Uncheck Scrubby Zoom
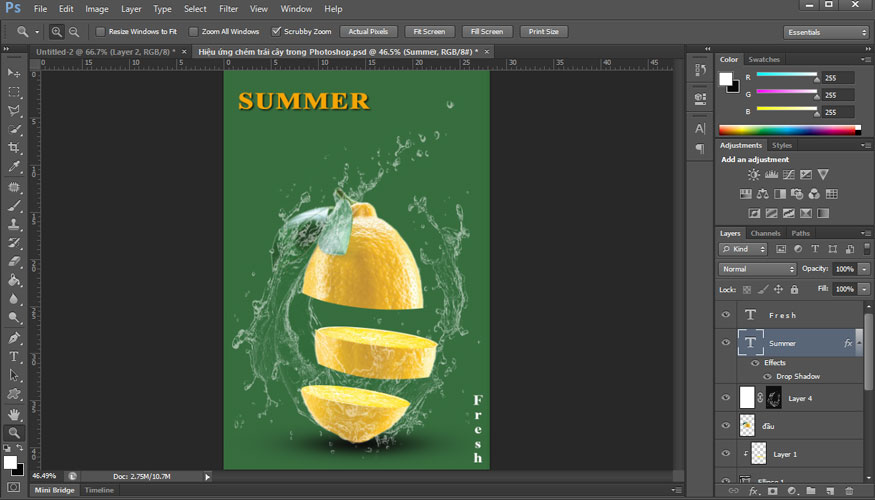875x500 pixels. pos(276,31)
